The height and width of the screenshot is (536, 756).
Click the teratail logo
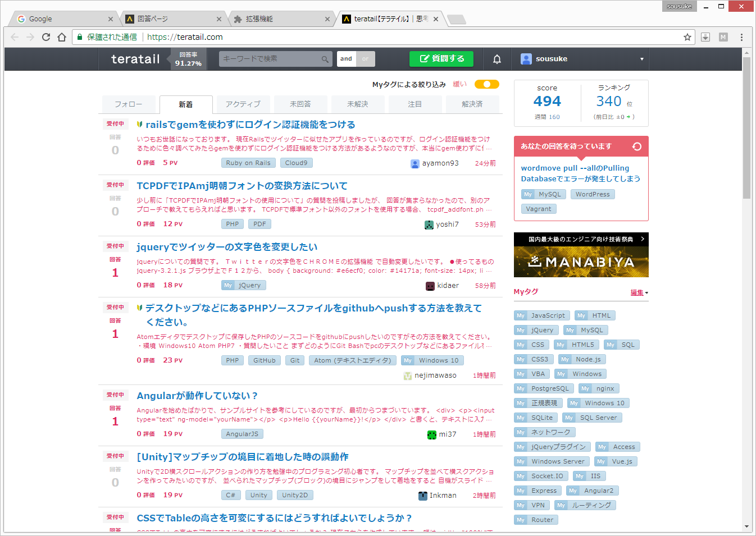pos(135,59)
